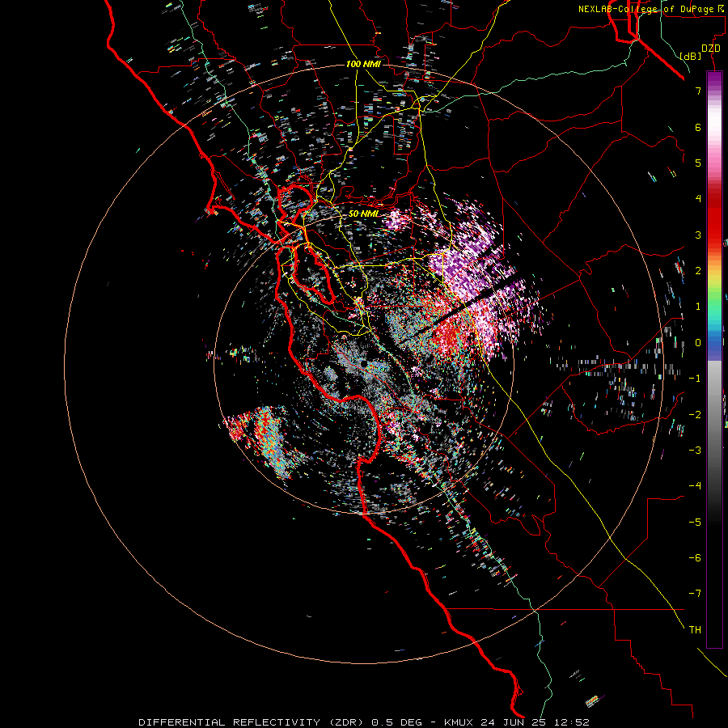Click the color scale label 4

698,199
